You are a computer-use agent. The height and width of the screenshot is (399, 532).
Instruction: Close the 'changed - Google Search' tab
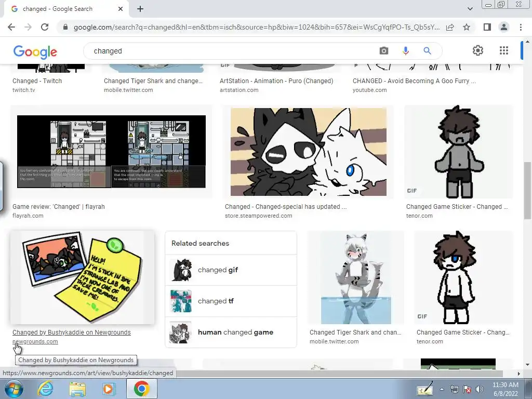point(121,9)
